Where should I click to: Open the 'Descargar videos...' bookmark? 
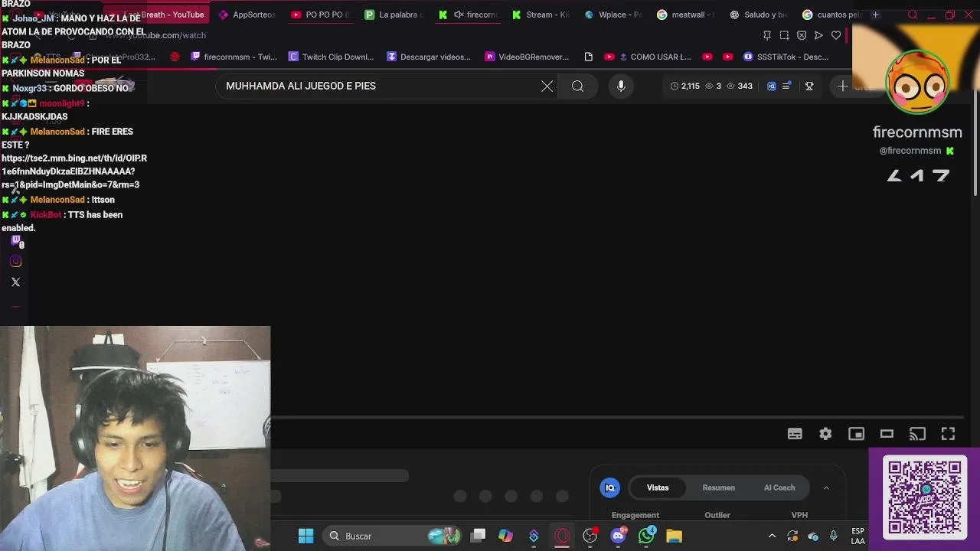(429, 57)
